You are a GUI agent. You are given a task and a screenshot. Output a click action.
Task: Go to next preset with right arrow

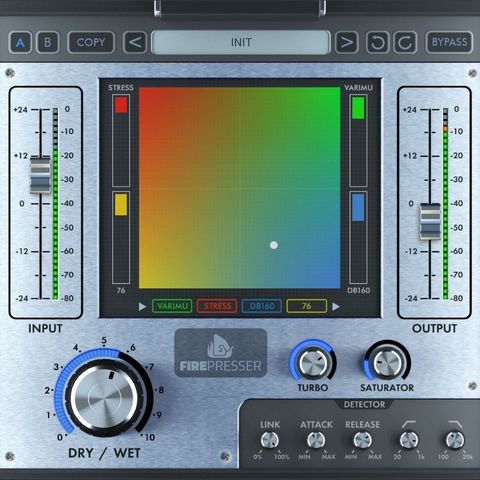tap(347, 42)
